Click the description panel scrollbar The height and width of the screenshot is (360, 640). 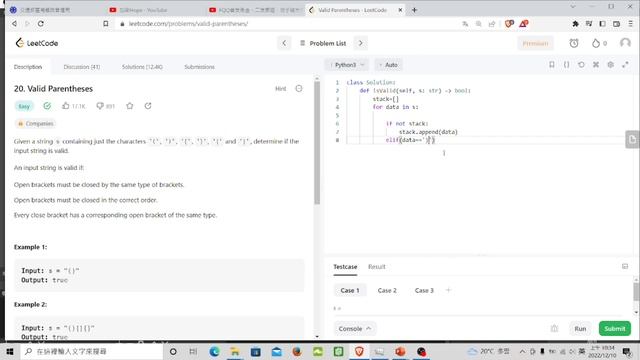coord(317,143)
